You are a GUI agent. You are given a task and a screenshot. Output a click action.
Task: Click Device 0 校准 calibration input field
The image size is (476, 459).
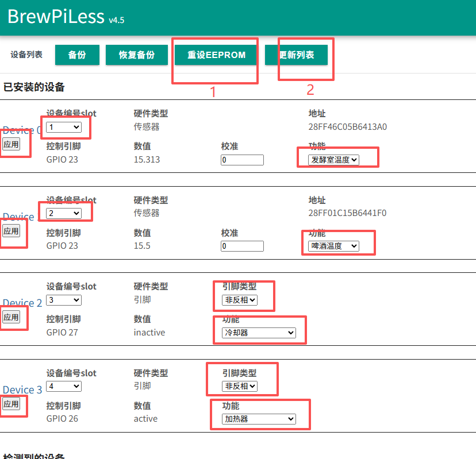click(x=242, y=160)
